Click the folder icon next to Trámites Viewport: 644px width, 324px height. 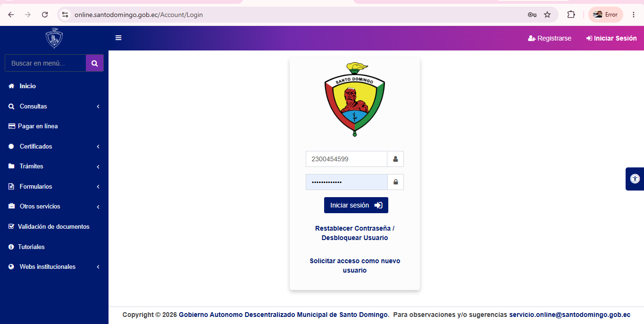[12, 166]
